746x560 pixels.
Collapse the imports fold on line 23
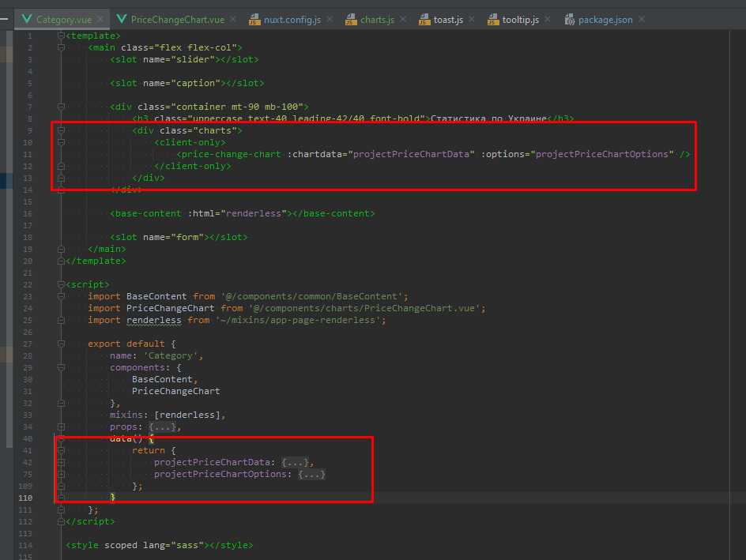click(x=61, y=296)
